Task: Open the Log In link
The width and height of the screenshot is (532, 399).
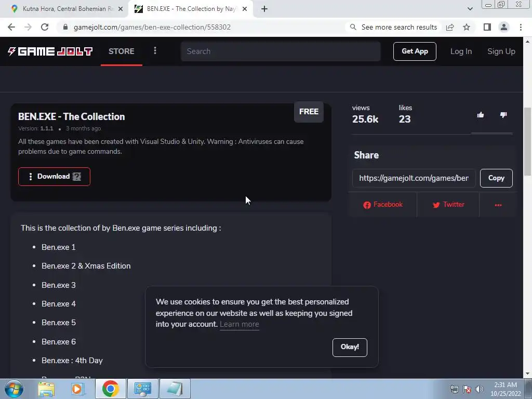Action: pos(461,51)
